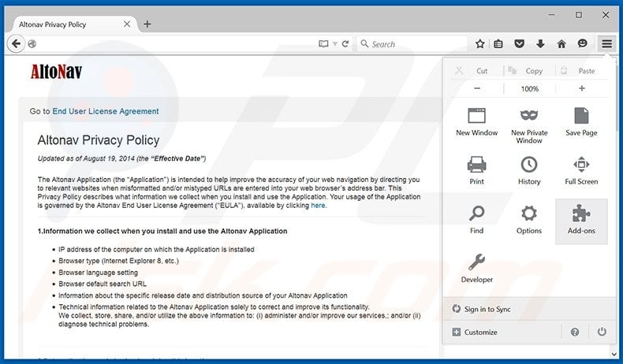Open End User License Agreement link
Image resolution: width=623 pixels, height=364 pixels.
tap(106, 111)
